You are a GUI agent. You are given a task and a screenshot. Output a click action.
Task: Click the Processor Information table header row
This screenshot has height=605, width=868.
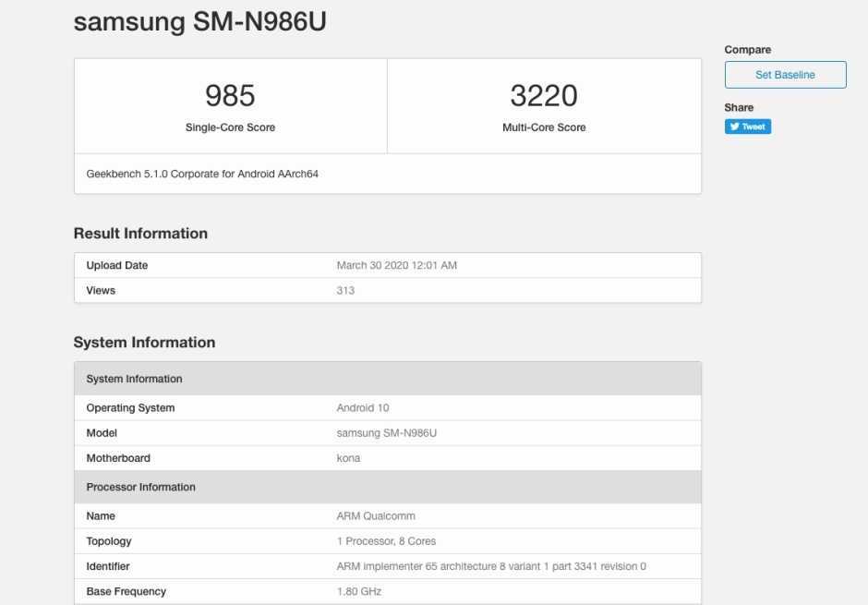[387, 487]
